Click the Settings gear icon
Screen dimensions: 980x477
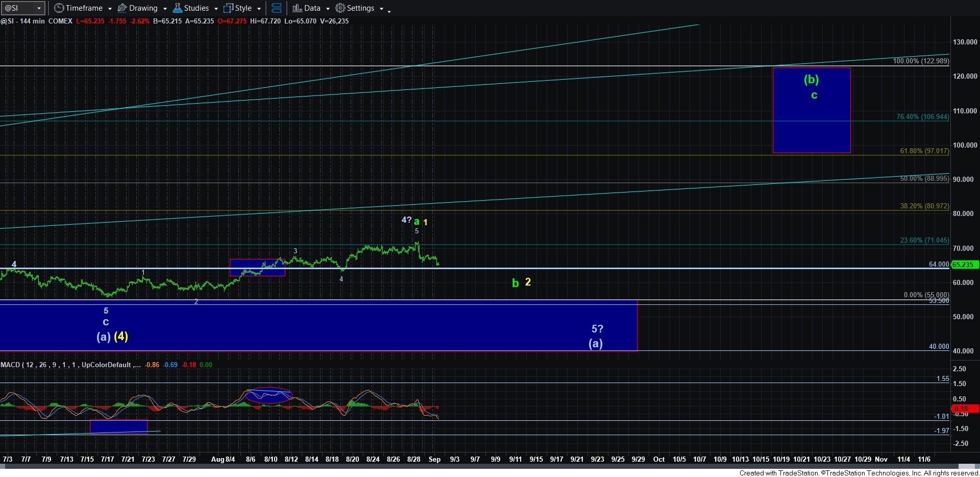(340, 8)
